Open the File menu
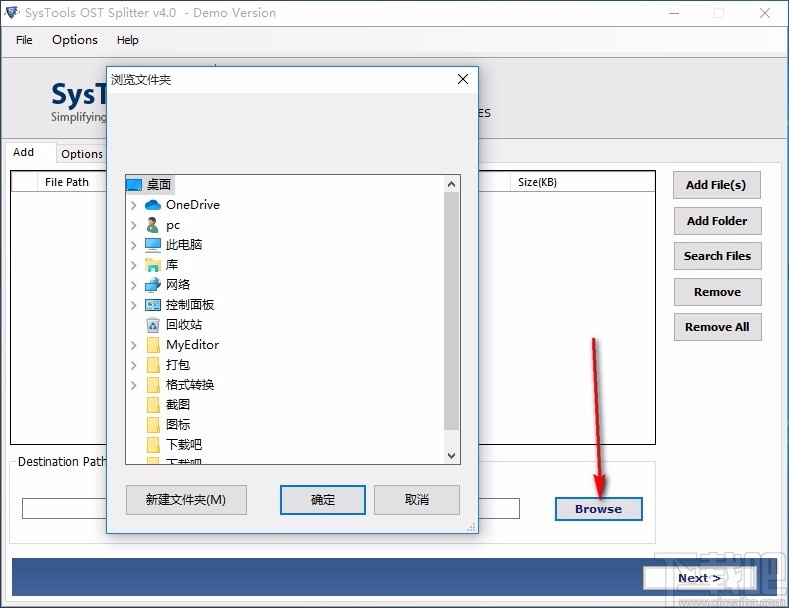 coord(24,40)
